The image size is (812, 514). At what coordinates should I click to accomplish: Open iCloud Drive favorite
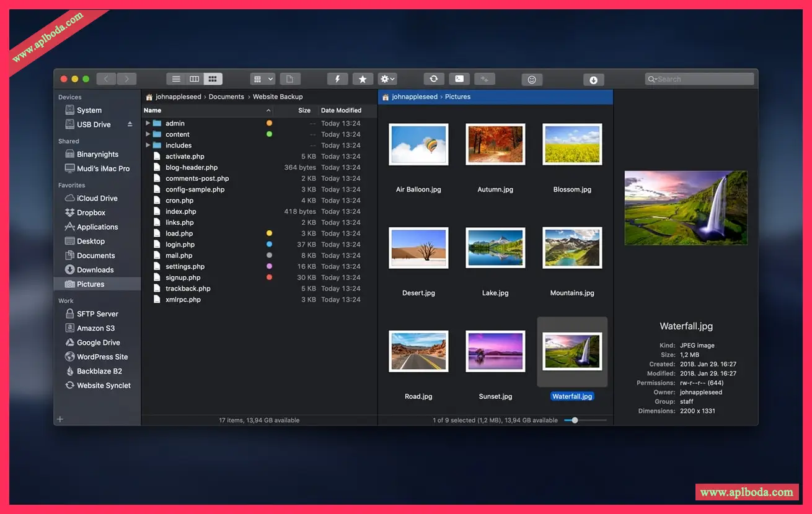tap(97, 198)
